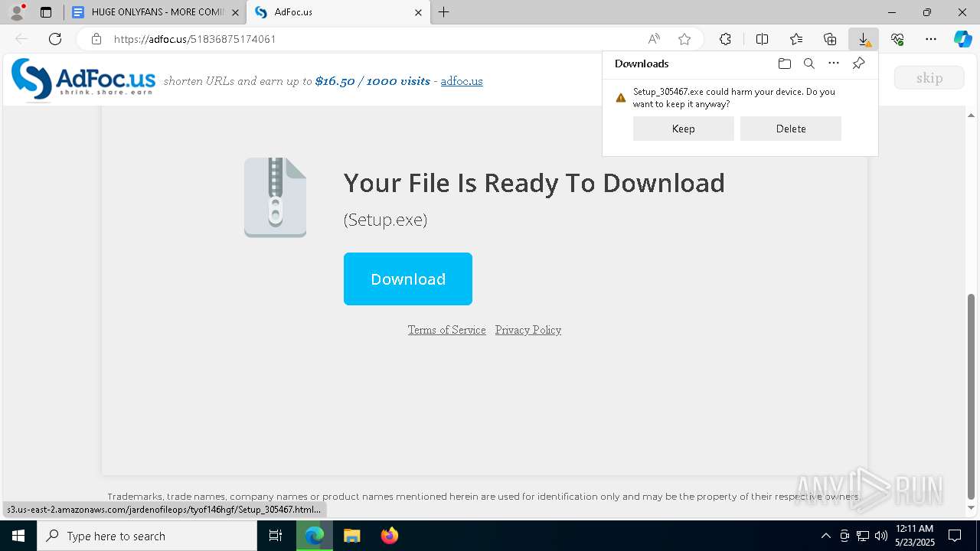Click the skip button on AdFoc.us
This screenshot has width=980, height=551.
click(929, 78)
